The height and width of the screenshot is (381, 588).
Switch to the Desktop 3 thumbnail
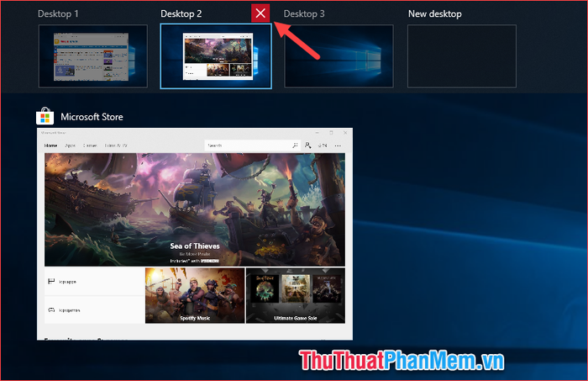pos(339,56)
